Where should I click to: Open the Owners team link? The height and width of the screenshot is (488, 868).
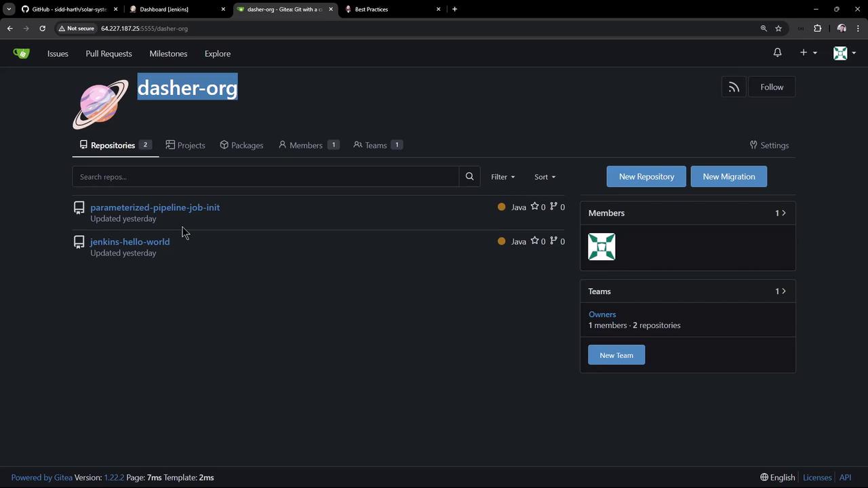tap(602, 314)
